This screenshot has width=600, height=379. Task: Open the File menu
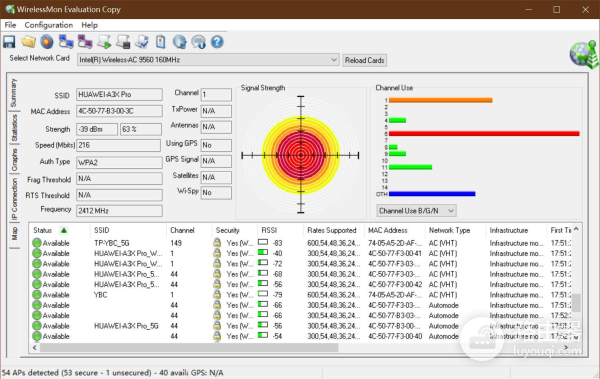point(10,25)
